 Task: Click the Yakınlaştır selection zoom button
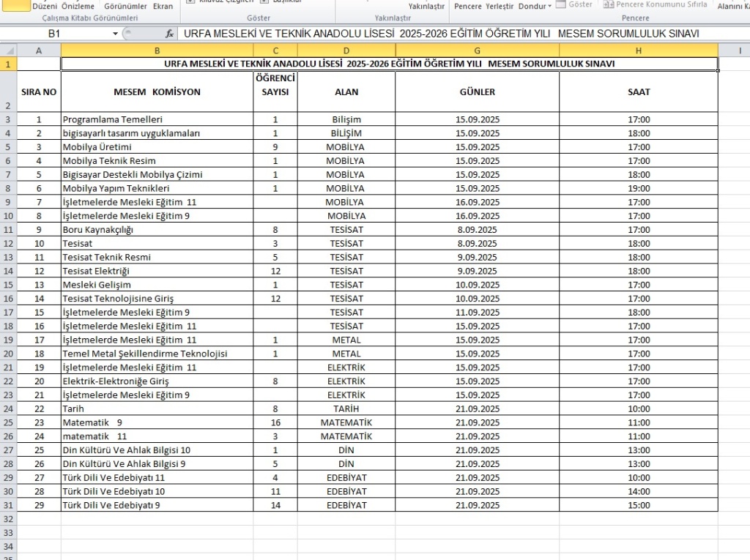pyautogui.click(x=426, y=6)
